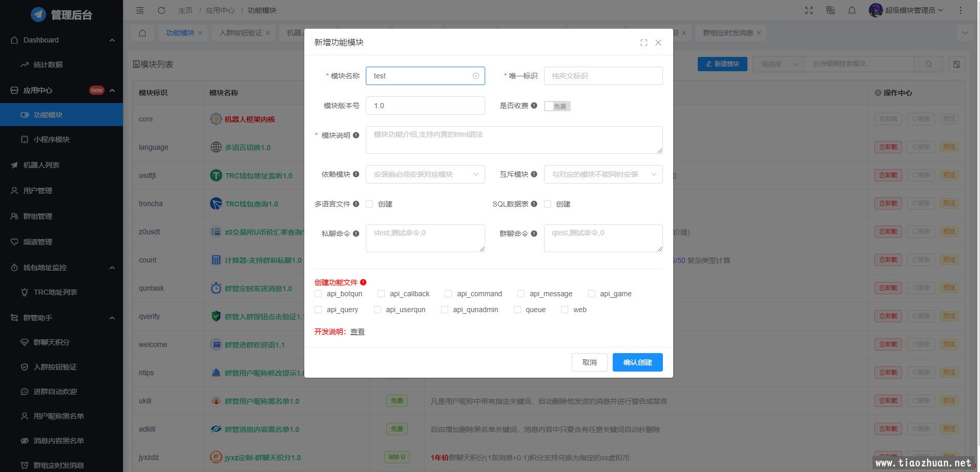Check the web checkbox

(565, 310)
